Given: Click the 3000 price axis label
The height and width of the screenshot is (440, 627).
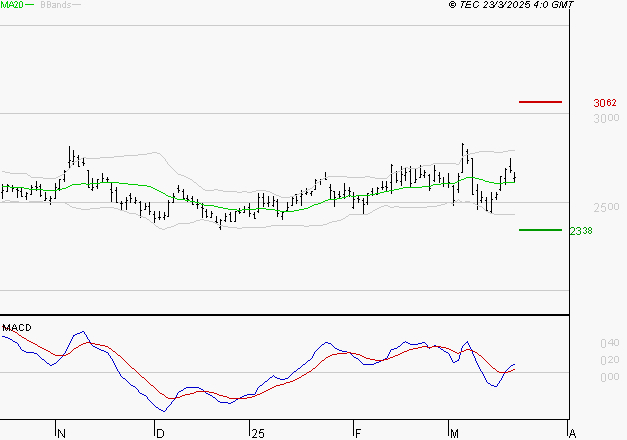Looking at the screenshot, I should [606, 119].
